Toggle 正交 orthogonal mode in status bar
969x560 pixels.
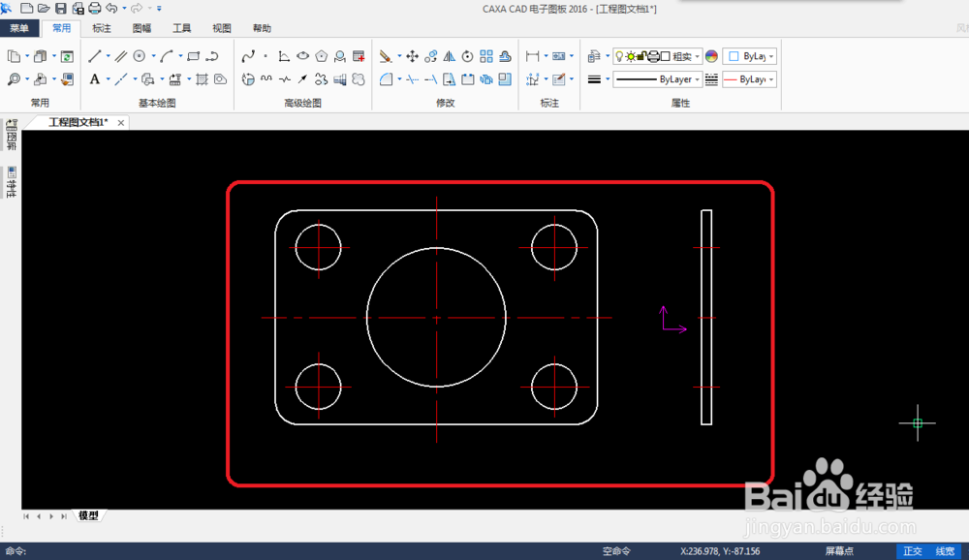[x=913, y=550]
